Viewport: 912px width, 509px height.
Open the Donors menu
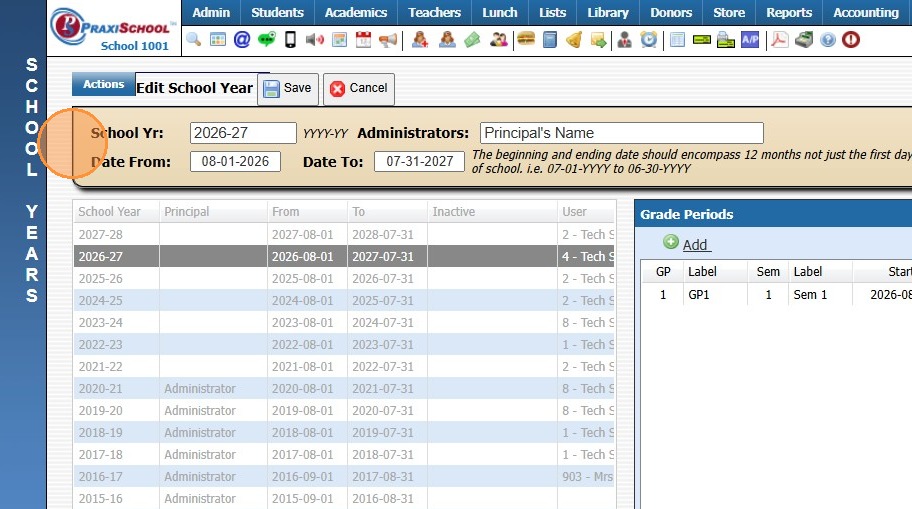671,12
